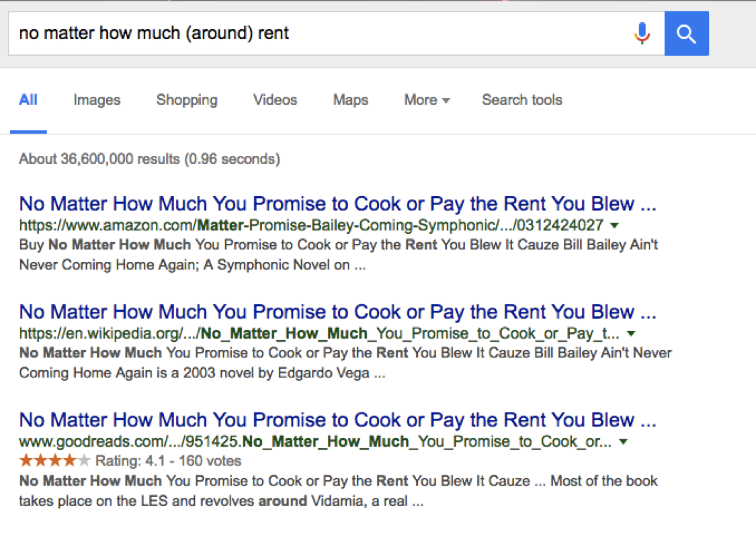Switch to the Videos tab
Viewport: 756px width, 536px height.
[x=275, y=99]
